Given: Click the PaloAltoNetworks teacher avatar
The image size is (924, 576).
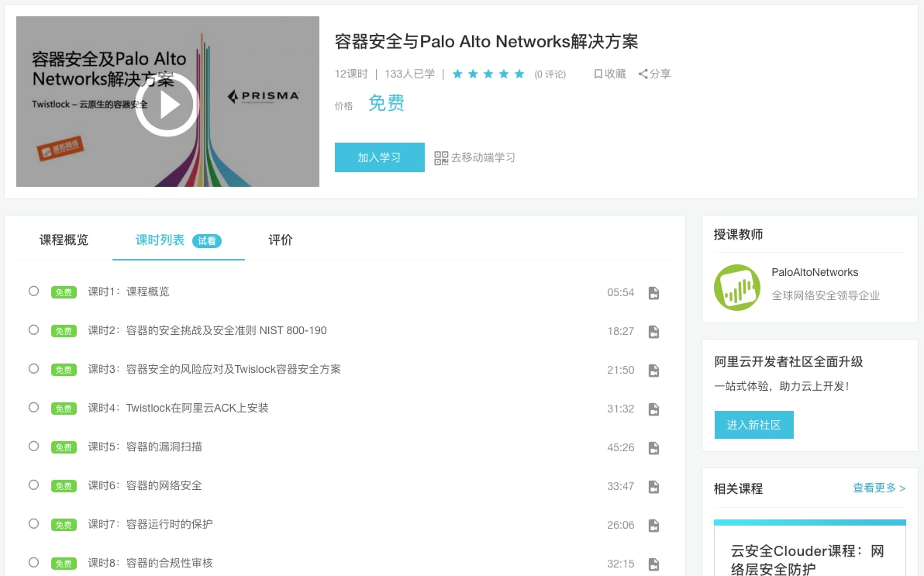Looking at the screenshot, I should (736, 288).
